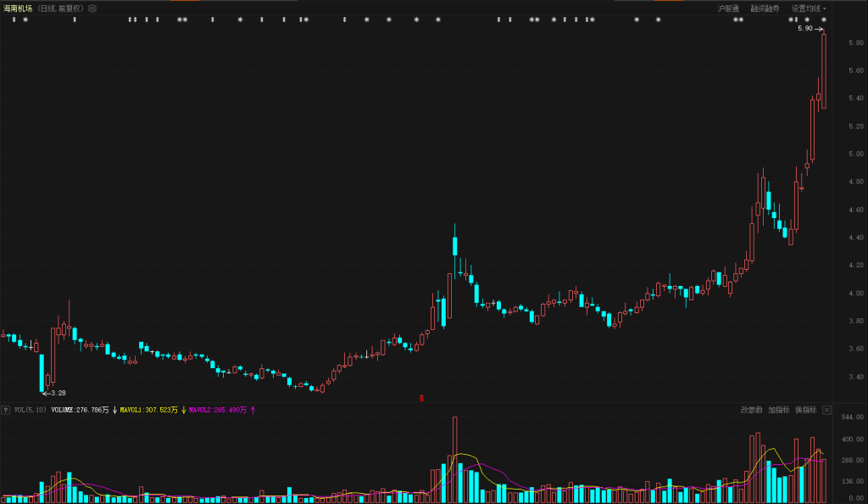Image resolution: width=868 pixels, height=504 pixels.
Task: Open 换指标 to switch indicator
Action: pyautogui.click(x=805, y=410)
